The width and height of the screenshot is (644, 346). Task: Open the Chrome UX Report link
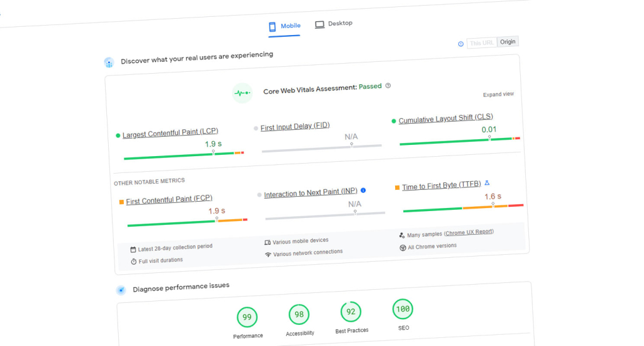(x=469, y=232)
